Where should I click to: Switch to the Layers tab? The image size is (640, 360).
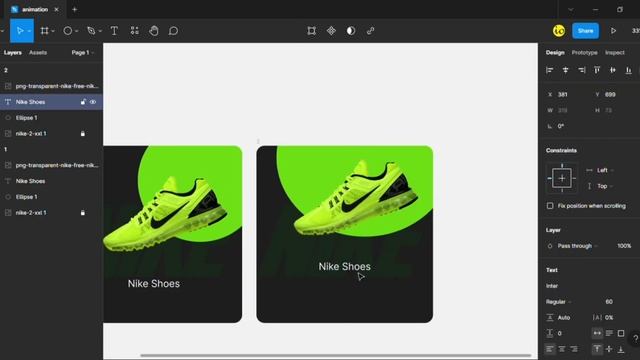coord(13,53)
